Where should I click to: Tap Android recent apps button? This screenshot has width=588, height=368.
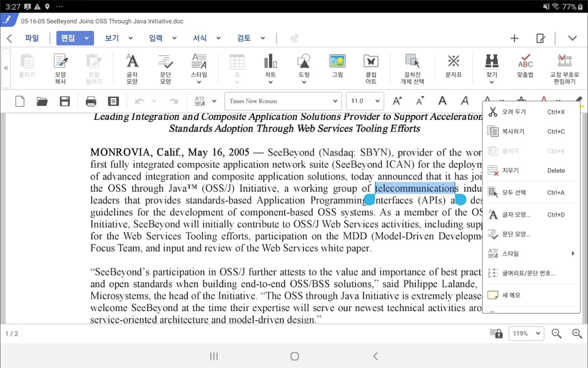click(214, 356)
